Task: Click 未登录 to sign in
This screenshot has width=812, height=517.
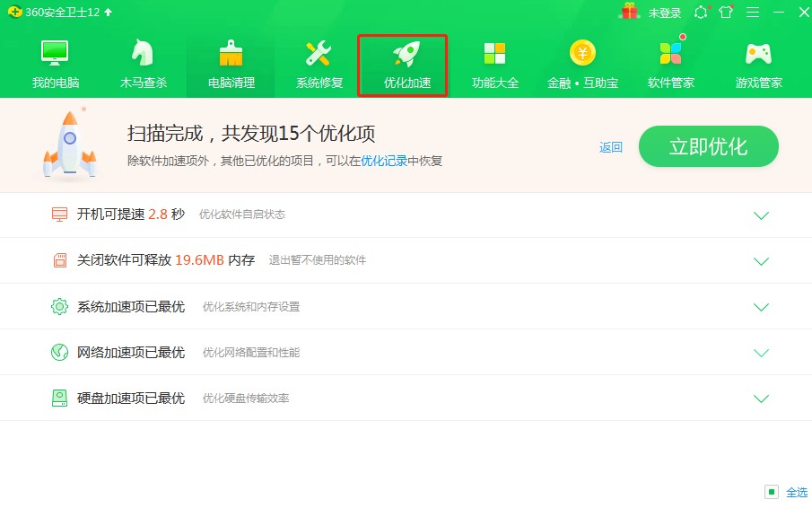Action: pos(666,12)
